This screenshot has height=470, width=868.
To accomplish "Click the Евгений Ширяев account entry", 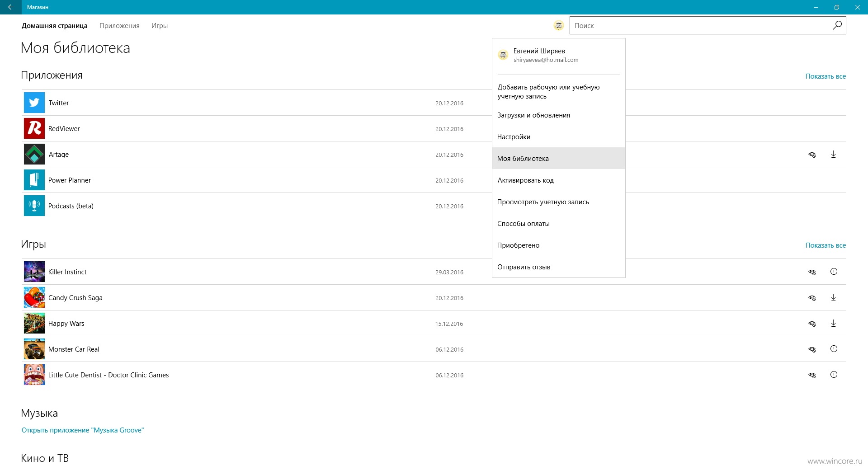I will tap(559, 55).
